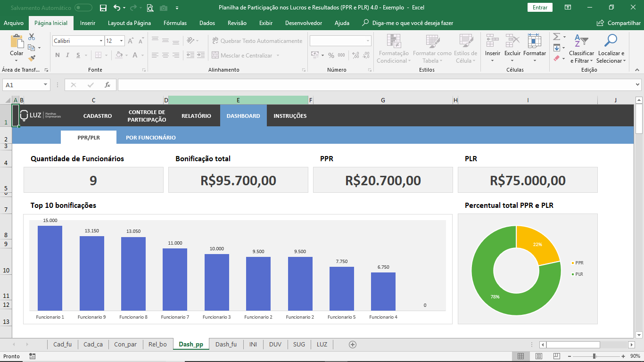Toggle bold (N) formatting
644x362 pixels.
[58, 55]
